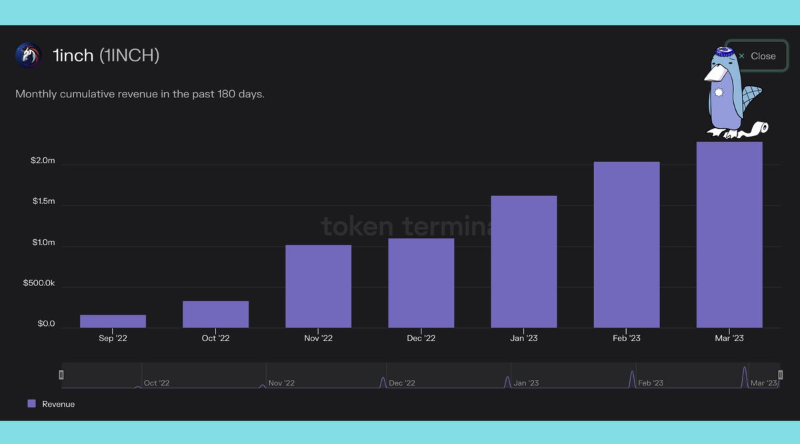Select the Sep '22 revenue bar

pos(113,321)
